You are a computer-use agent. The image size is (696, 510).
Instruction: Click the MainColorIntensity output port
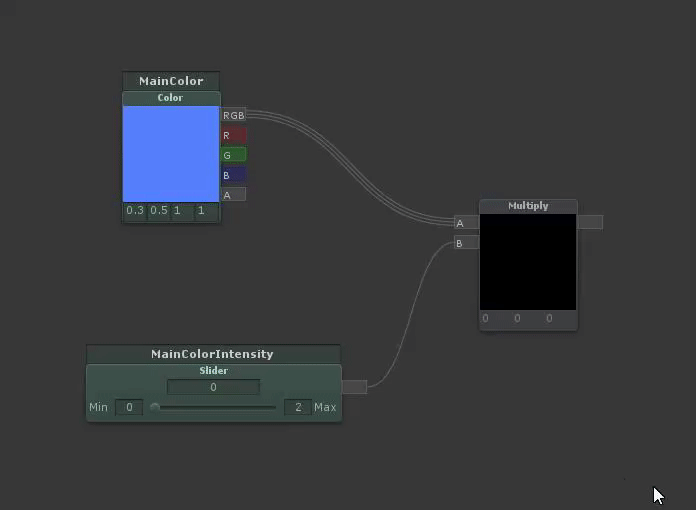pos(355,387)
